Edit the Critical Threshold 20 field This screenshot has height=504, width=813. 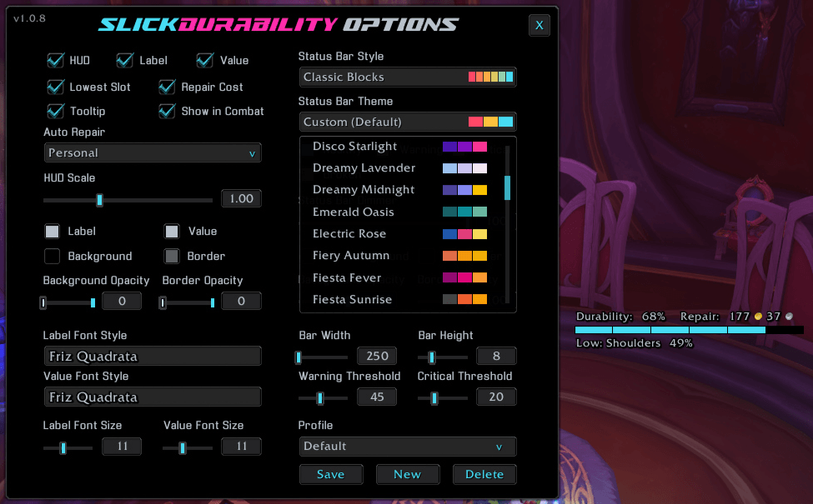[496, 397]
